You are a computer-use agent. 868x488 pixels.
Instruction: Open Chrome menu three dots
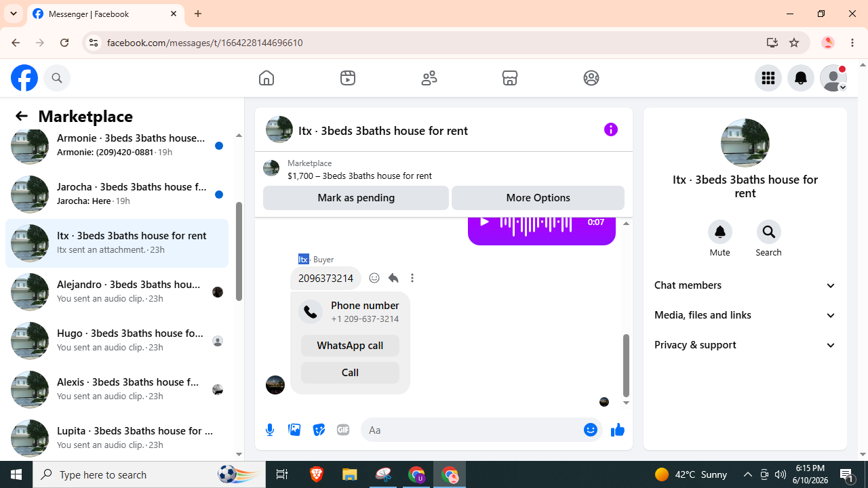click(852, 43)
